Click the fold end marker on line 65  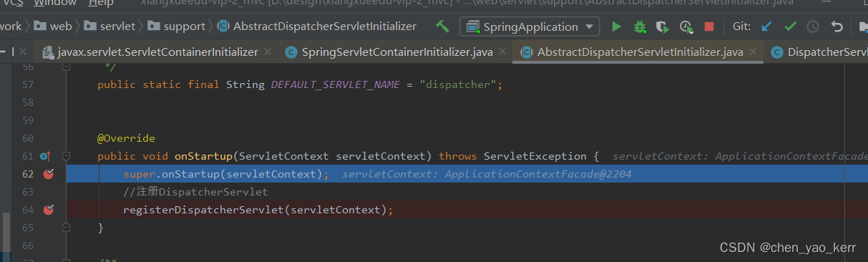tap(67, 228)
